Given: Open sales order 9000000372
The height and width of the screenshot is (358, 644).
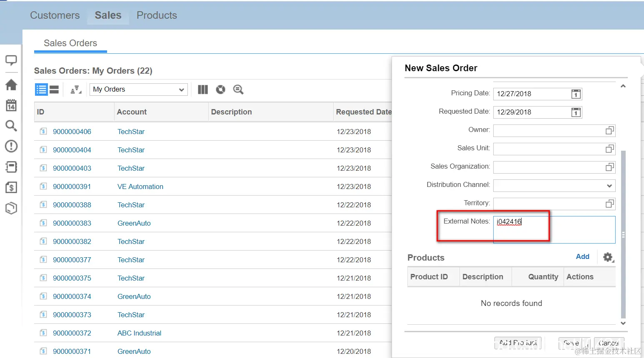Looking at the screenshot, I should [72, 333].
